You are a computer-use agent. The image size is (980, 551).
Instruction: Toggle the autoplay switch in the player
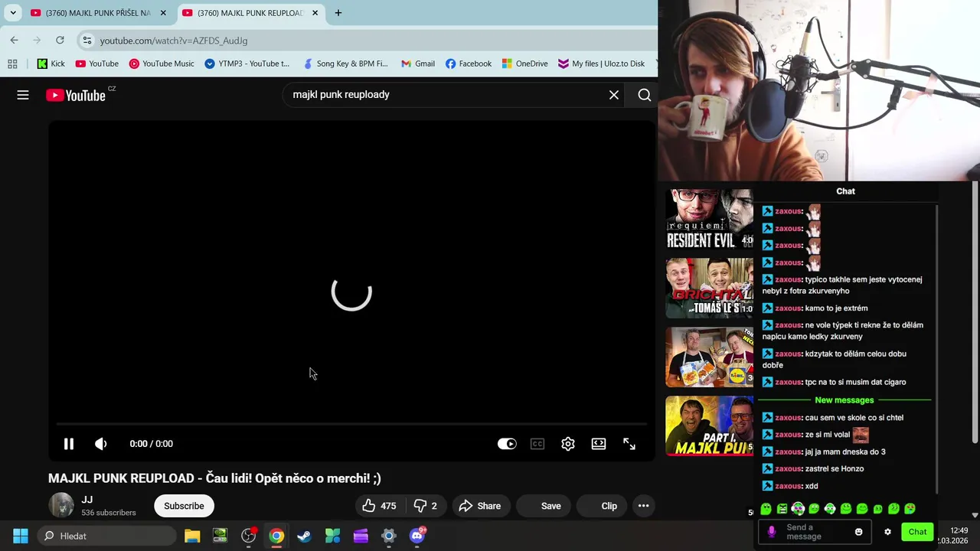(507, 444)
